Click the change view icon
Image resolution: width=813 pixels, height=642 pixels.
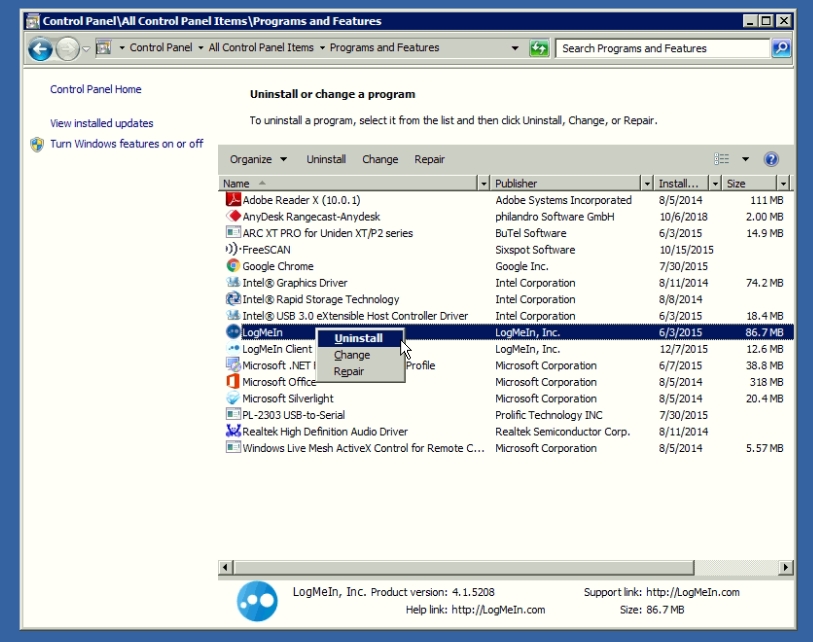coord(721,159)
